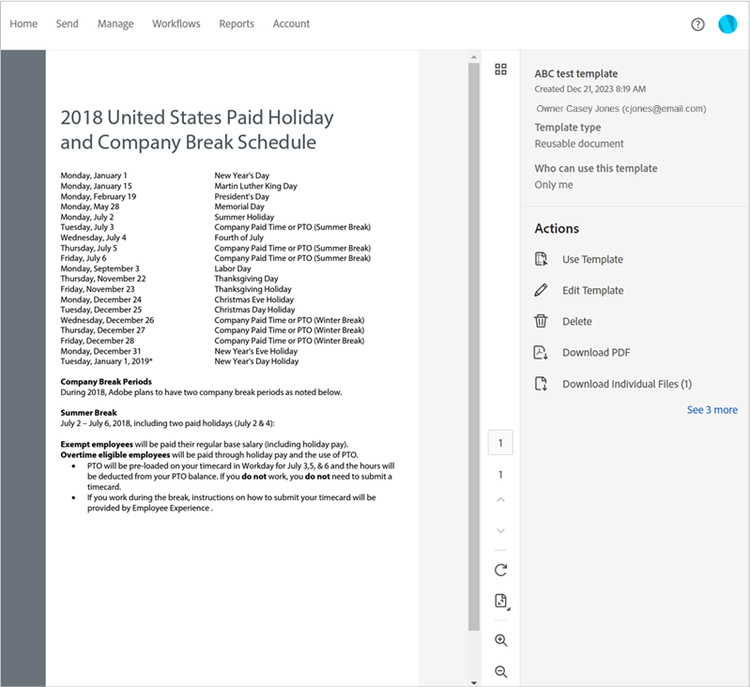Open the user profile avatar
Viewport: 750px width, 687px height.
(727, 24)
